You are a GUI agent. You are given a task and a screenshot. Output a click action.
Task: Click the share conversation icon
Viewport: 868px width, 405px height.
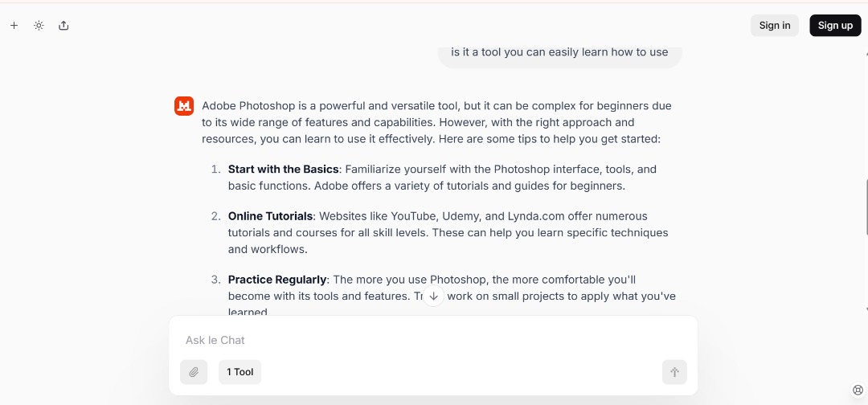pyautogui.click(x=63, y=26)
